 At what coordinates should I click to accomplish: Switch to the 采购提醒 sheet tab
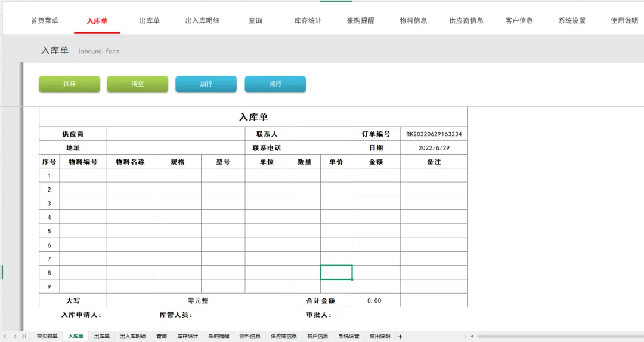tap(219, 336)
